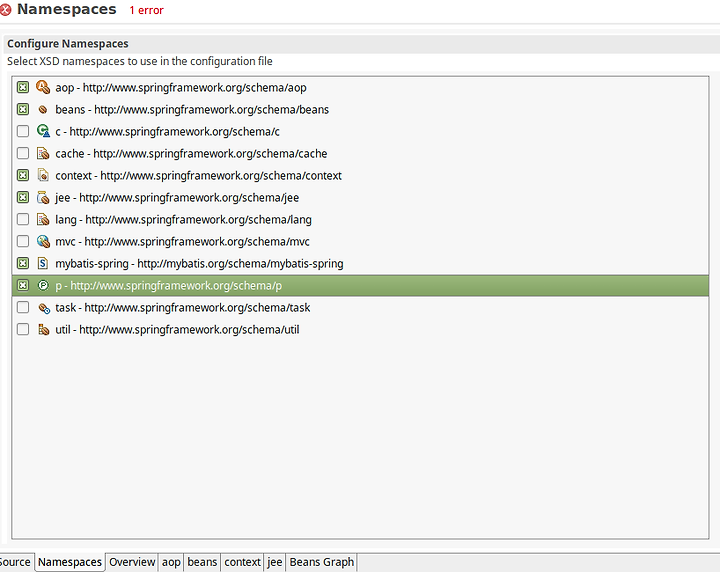Click the cache namespace icon
720x572 pixels.
[43, 153]
